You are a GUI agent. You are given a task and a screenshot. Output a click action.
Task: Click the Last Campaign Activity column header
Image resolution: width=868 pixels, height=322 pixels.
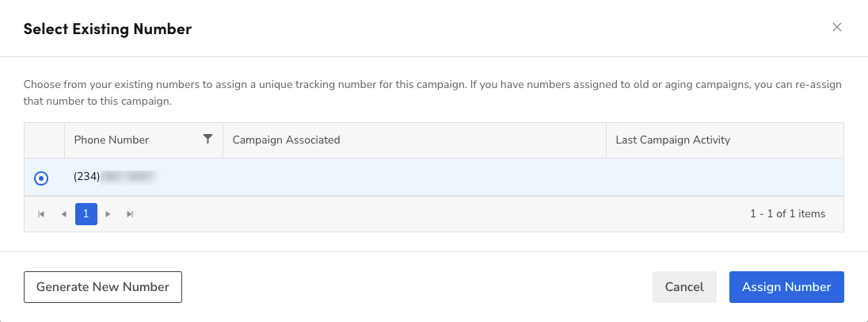673,140
